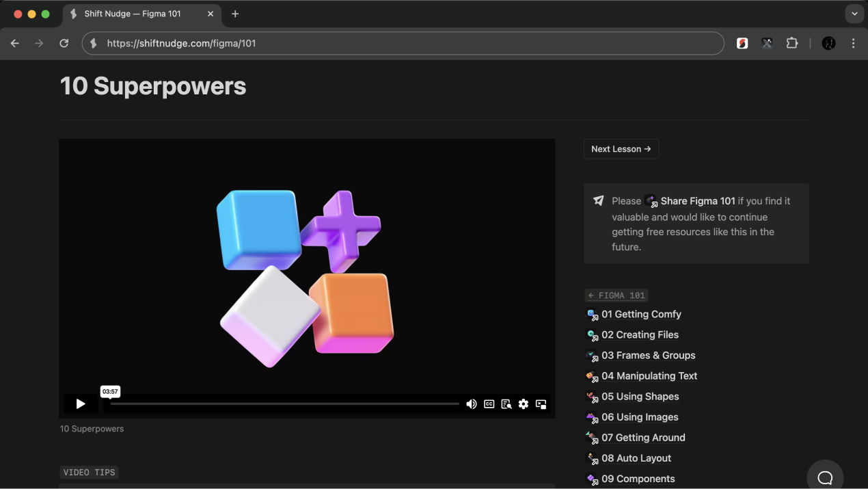The width and height of the screenshot is (868, 489).
Task: Click the icon beside 02 Creating Files
Action: tap(593, 335)
